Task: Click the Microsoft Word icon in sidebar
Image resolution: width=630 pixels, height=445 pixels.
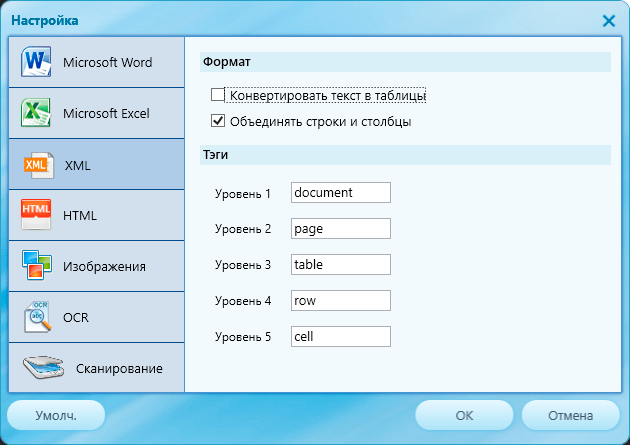Action: pyautogui.click(x=36, y=62)
